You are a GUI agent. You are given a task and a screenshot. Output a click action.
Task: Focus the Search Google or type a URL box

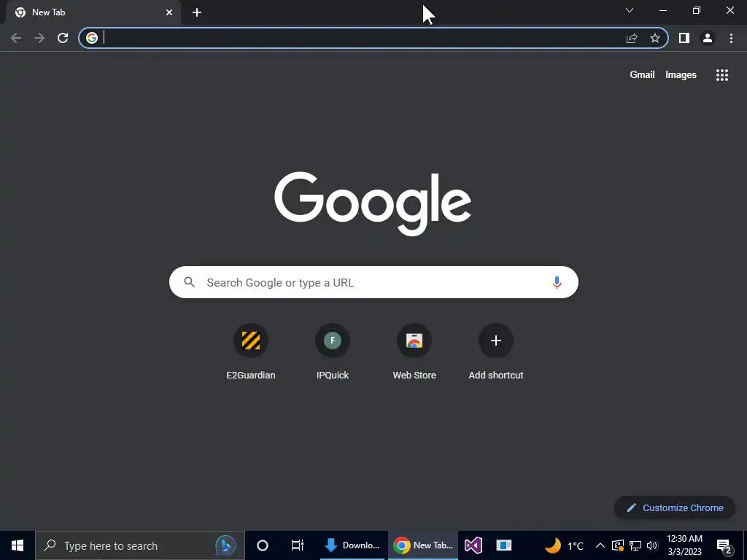[373, 282]
